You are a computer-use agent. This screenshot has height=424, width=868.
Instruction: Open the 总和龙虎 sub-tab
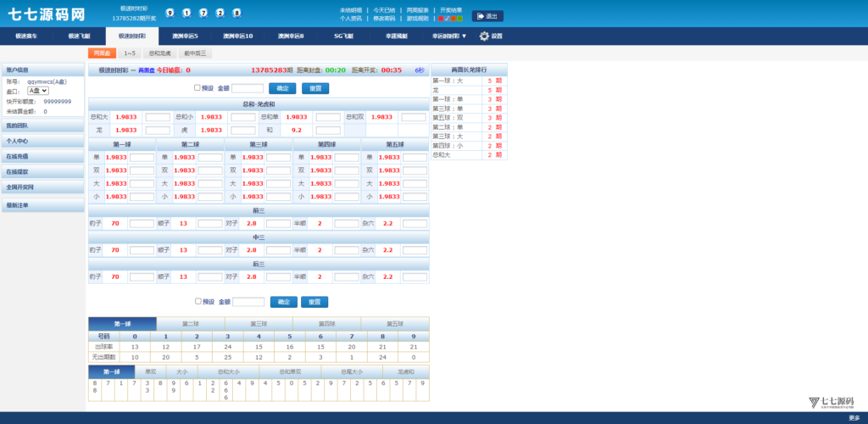(159, 53)
